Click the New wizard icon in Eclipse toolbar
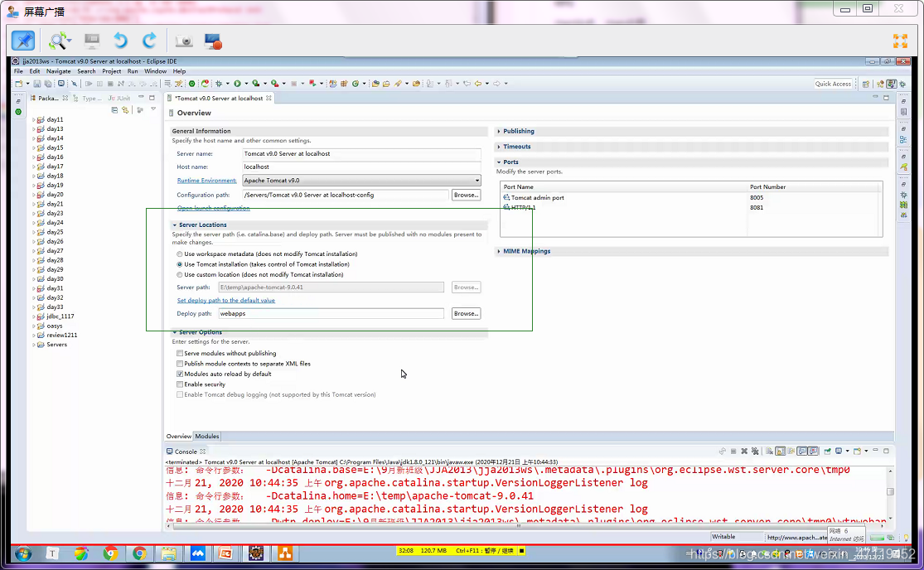The image size is (924, 570). click(x=19, y=84)
